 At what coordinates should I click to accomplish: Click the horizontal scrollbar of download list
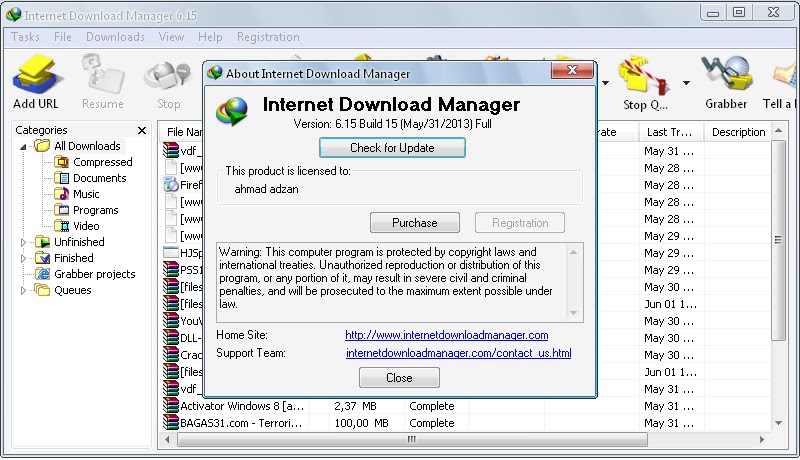(412, 439)
